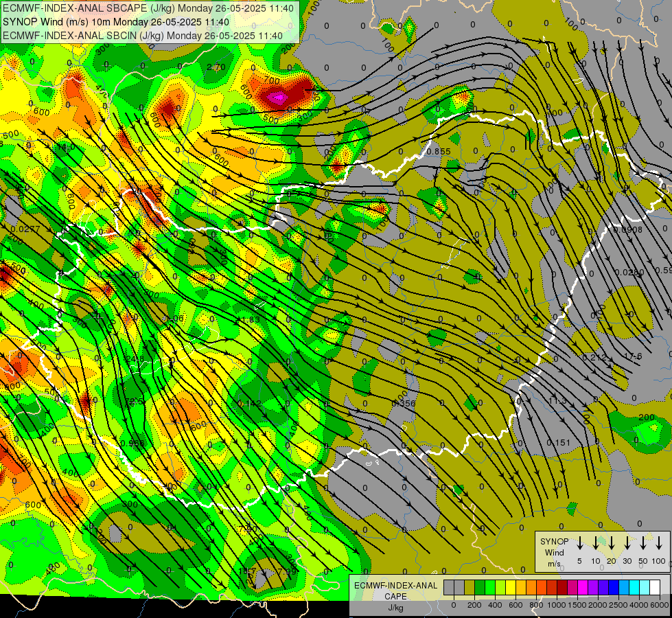Viewport: 672px width, 618px height.
Task: Click the magenta CAPE maximum hotspot
Action: [278, 98]
